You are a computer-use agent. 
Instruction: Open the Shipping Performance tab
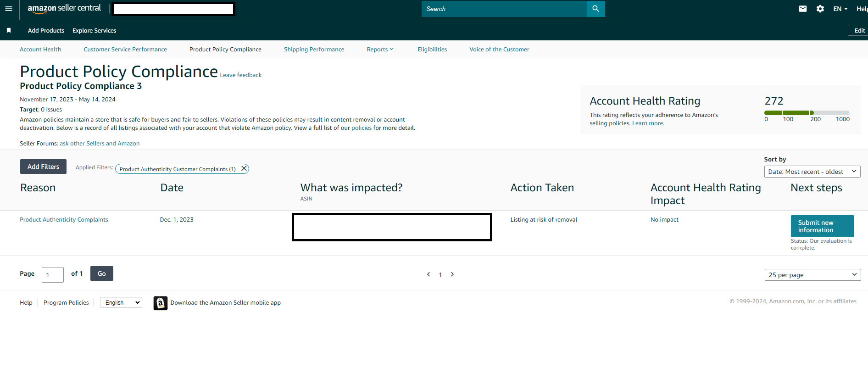pyautogui.click(x=314, y=50)
